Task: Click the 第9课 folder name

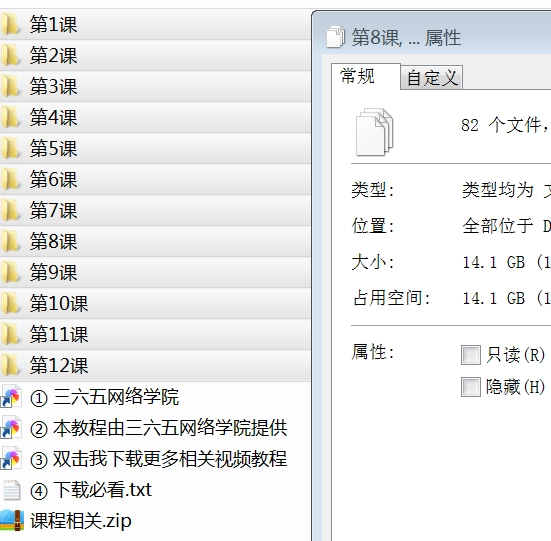Action: pyautogui.click(x=53, y=272)
